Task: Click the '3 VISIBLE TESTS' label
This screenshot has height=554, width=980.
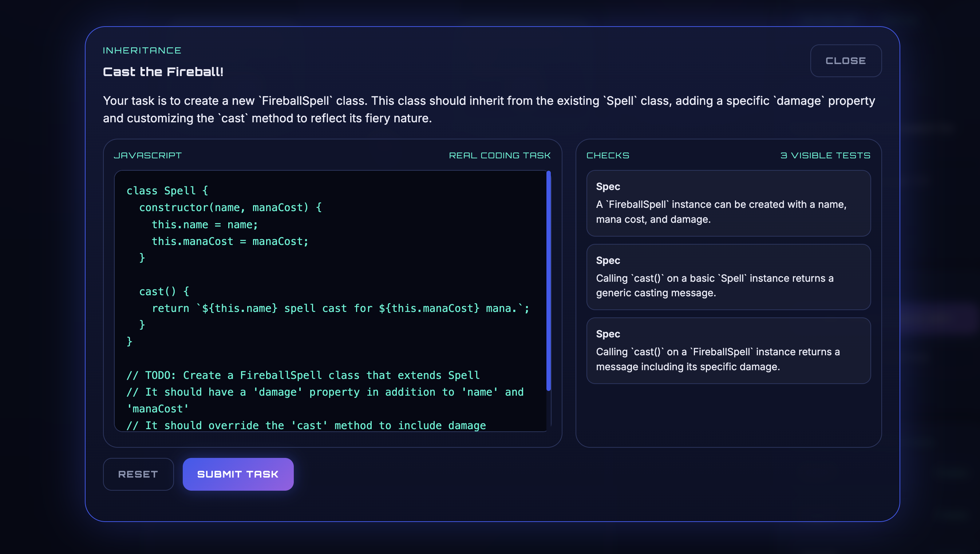Action: (x=825, y=155)
